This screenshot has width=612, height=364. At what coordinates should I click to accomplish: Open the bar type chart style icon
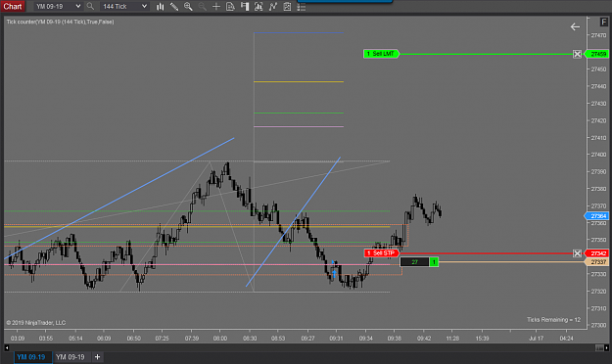[160, 6]
